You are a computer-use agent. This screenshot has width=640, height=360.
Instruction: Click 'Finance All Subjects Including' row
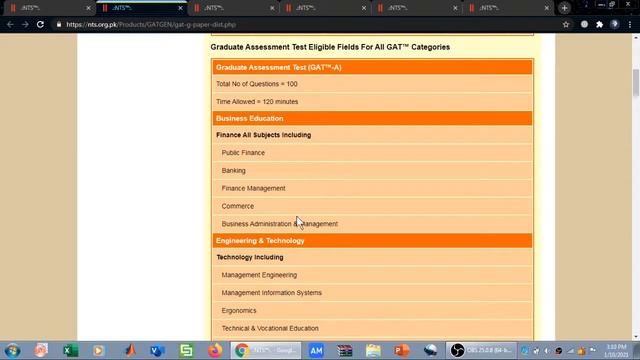(x=372, y=135)
